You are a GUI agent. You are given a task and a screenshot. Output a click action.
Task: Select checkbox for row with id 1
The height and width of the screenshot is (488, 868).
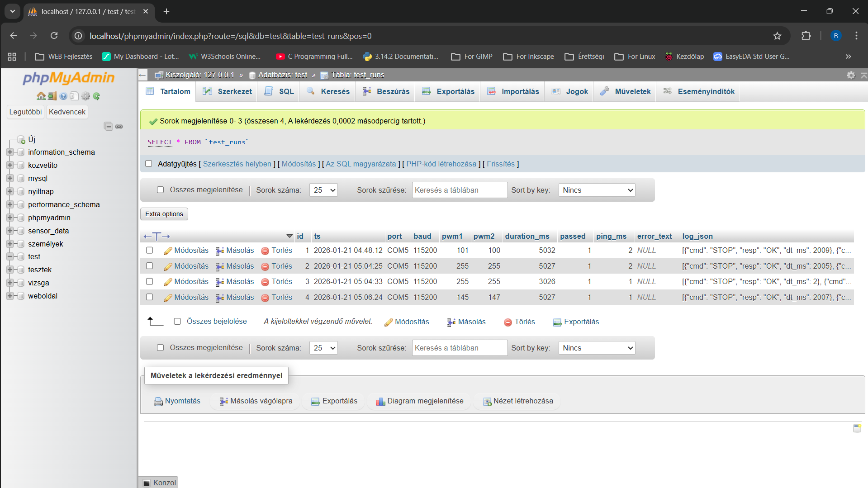pos(150,250)
